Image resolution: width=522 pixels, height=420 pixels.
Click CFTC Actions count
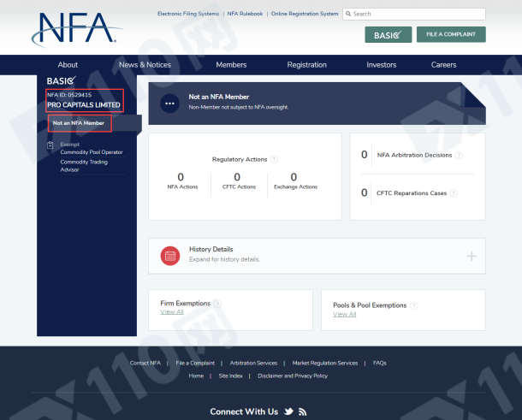(x=237, y=177)
